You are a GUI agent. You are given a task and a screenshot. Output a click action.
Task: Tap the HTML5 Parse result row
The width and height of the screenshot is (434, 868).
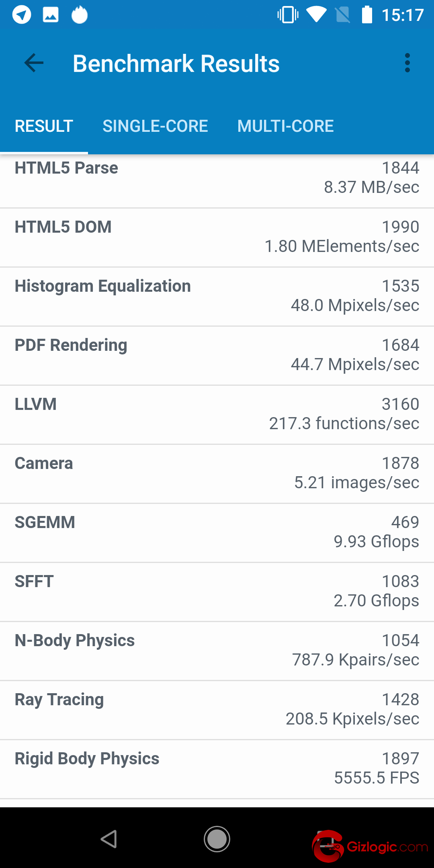pyautogui.click(x=217, y=178)
